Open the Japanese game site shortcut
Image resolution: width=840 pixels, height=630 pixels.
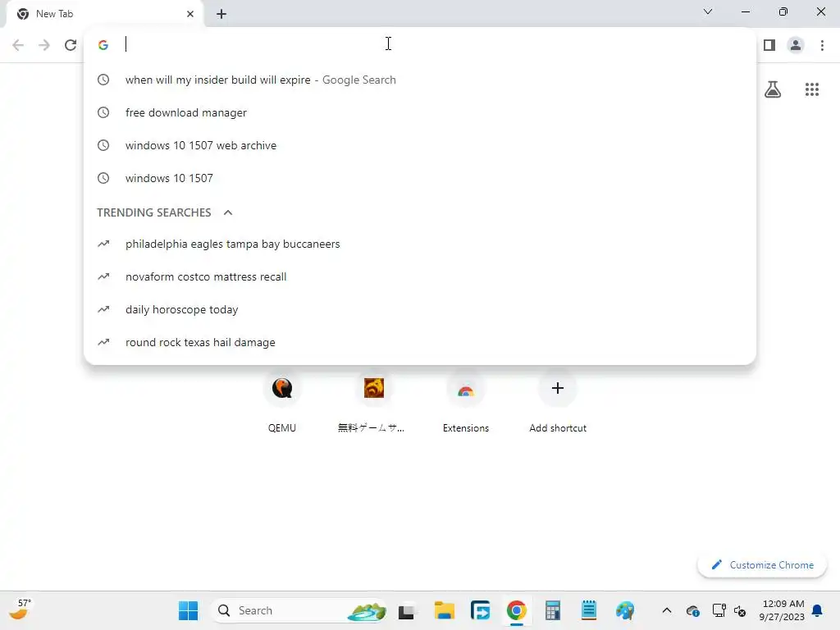(x=373, y=402)
